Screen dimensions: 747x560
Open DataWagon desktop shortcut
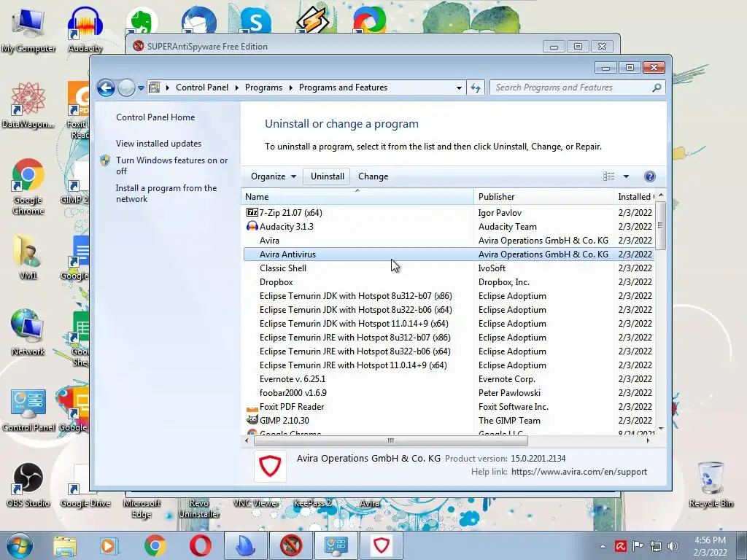28,106
